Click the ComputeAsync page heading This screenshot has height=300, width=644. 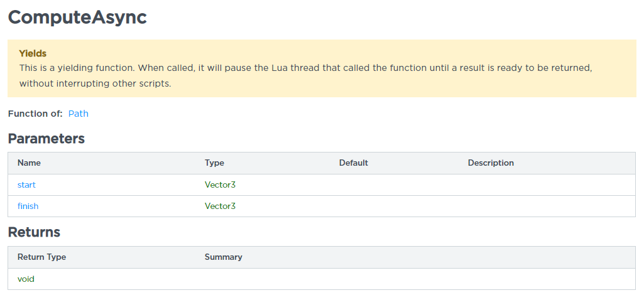coord(77,17)
